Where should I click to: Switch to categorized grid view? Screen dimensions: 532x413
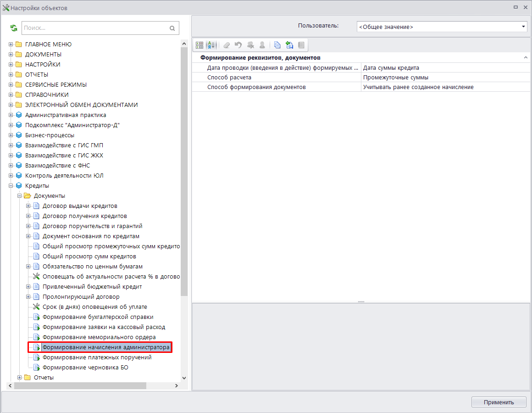pos(199,45)
